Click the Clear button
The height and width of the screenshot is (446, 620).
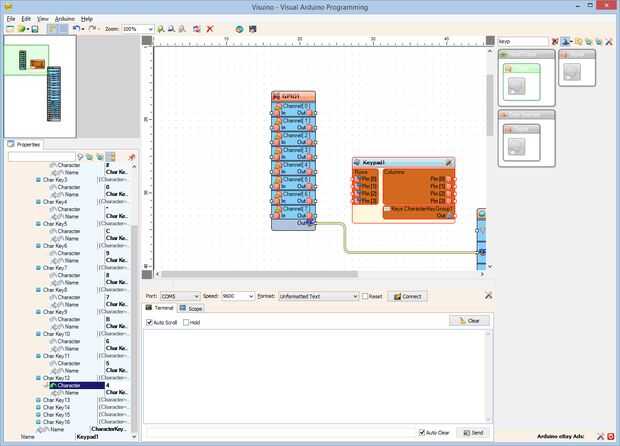tap(469, 321)
